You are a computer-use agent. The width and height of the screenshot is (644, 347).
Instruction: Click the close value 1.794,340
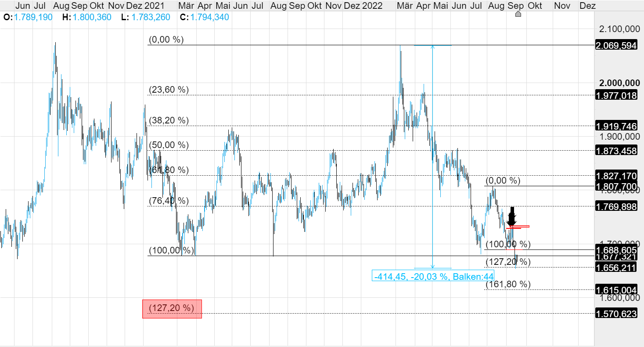[209, 18]
